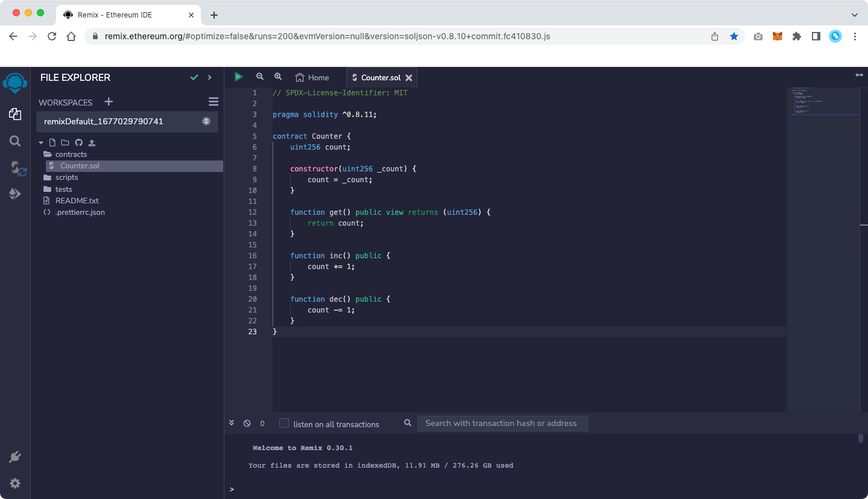The image size is (868, 499).
Task: Open the Solidity compiler sidebar icon
Action: click(x=16, y=168)
